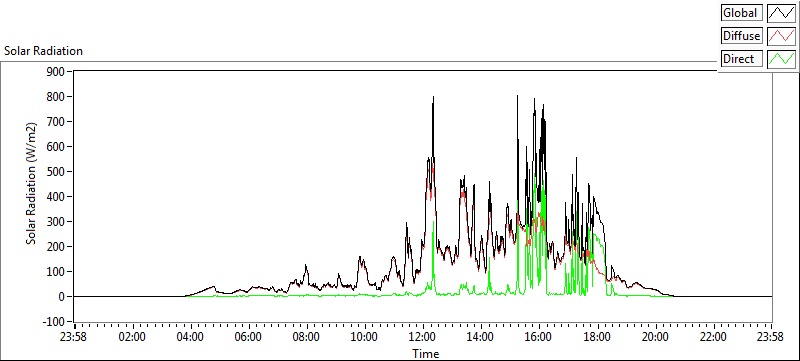This screenshot has height=361, width=800.
Task: Click the 16:00 time tick label
Action: (x=539, y=337)
